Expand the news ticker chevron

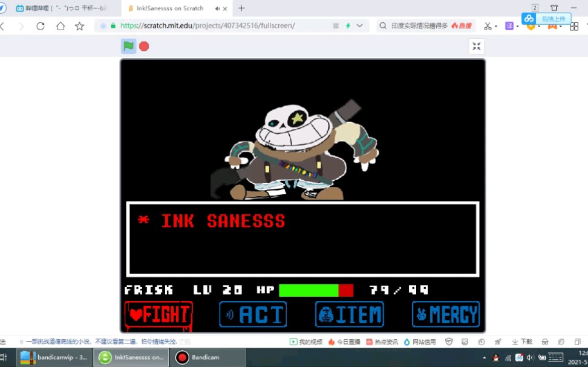[x=21, y=342]
